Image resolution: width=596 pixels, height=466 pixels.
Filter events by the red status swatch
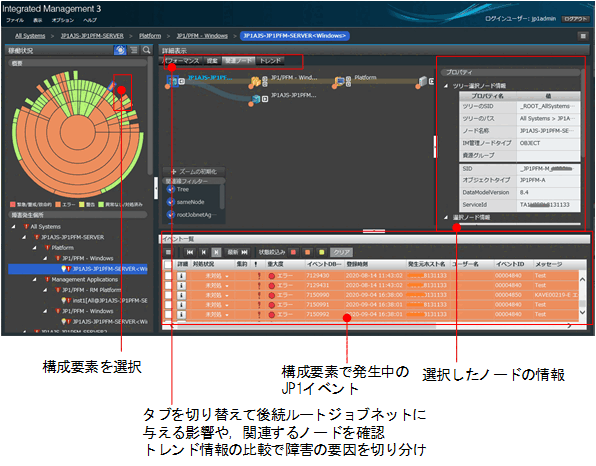point(293,252)
